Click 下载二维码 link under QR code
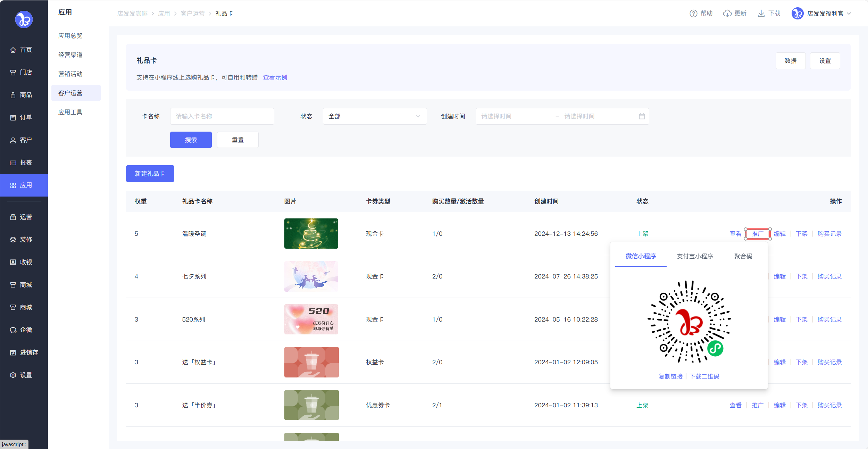 coord(704,376)
